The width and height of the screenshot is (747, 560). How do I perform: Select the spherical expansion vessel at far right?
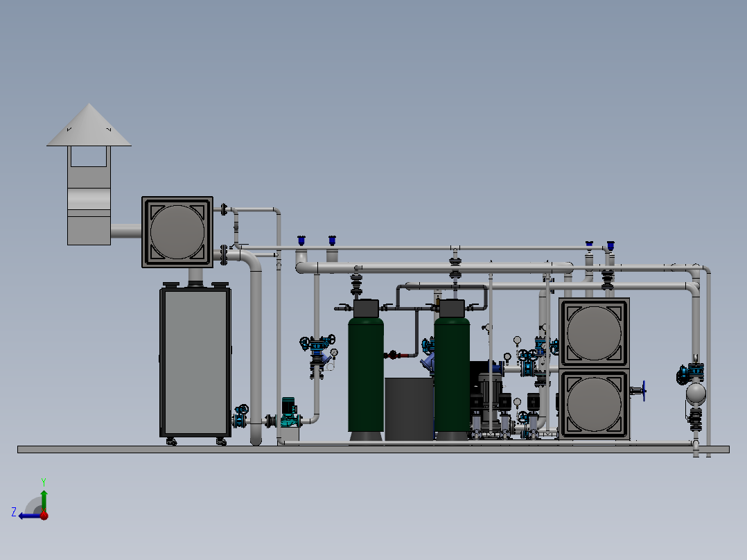696,394
